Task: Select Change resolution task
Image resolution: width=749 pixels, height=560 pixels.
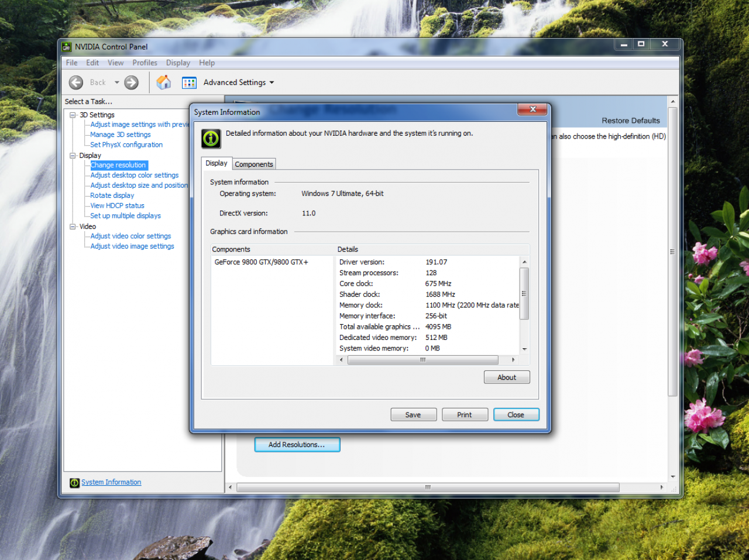Action: click(118, 166)
